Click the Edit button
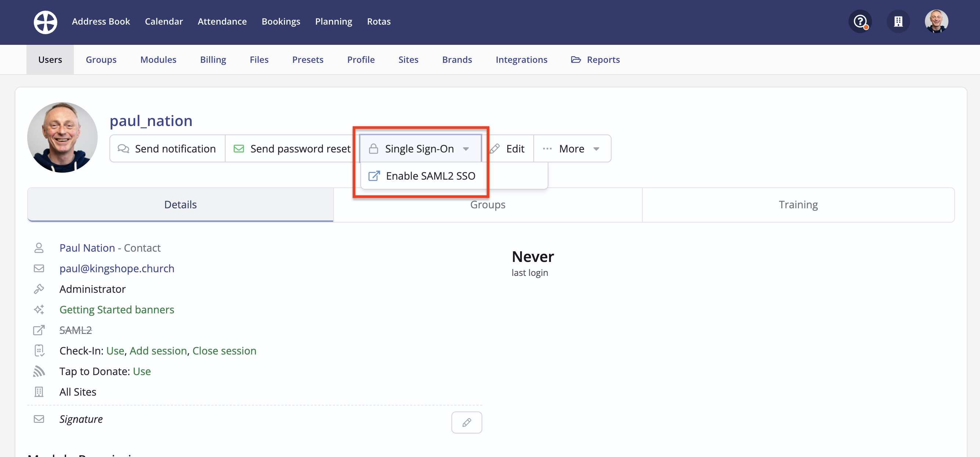The image size is (980, 457). click(x=508, y=148)
